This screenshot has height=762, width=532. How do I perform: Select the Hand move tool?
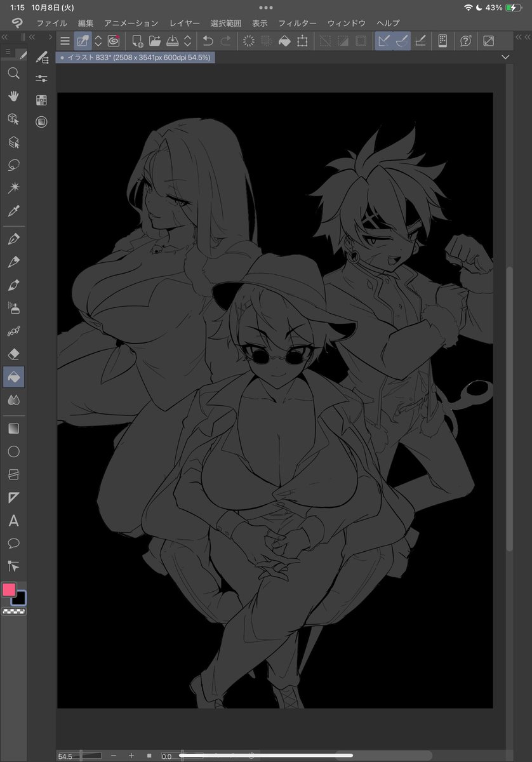tap(13, 97)
